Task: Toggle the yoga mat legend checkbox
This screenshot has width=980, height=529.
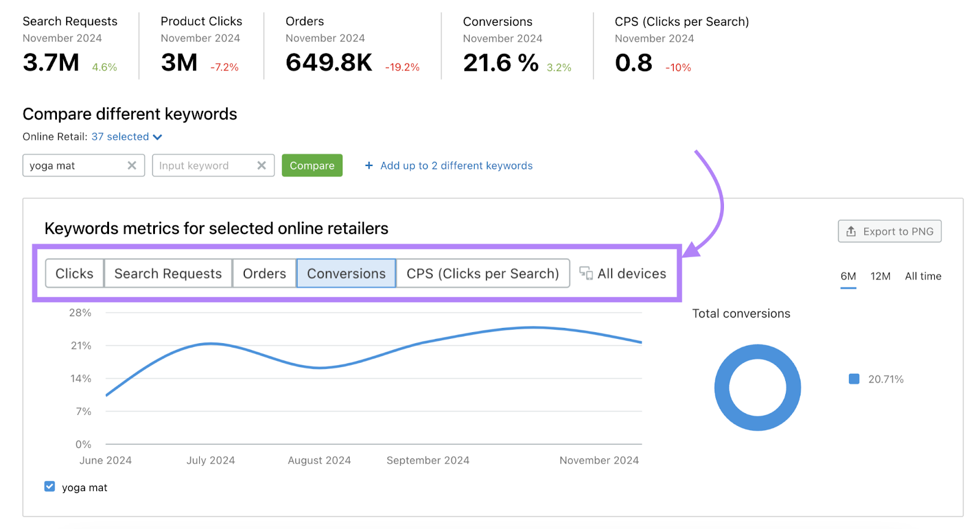Action: click(x=50, y=487)
